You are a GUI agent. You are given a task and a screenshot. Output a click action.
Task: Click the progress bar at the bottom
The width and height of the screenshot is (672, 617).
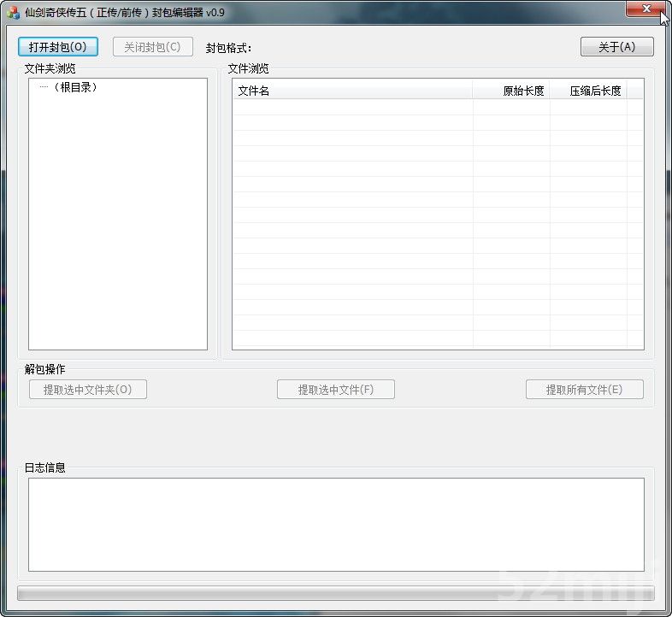(x=335, y=593)
